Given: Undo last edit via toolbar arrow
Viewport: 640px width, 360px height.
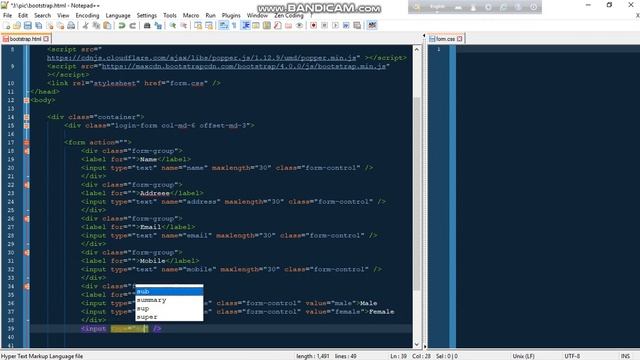Looking at the screenshot, I should point(122,25).
